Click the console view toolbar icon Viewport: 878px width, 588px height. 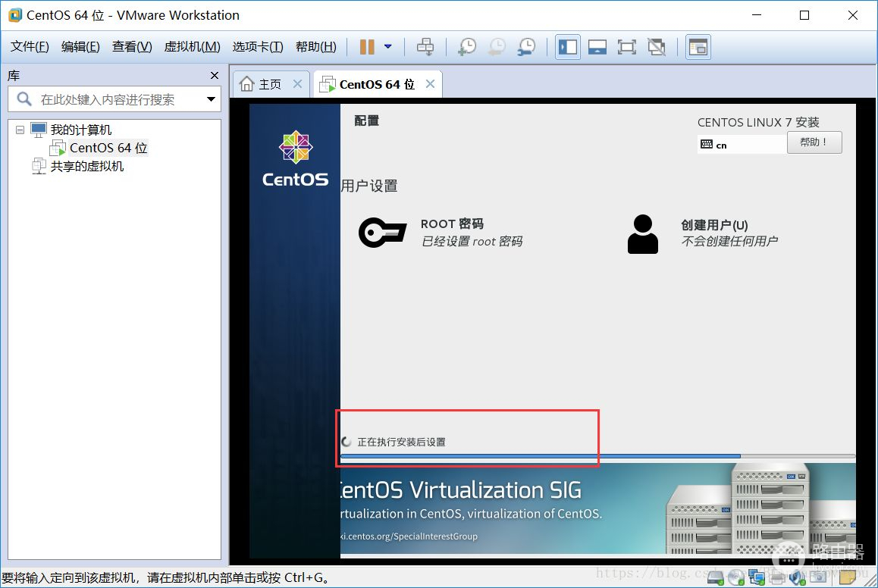coord(698,47)
